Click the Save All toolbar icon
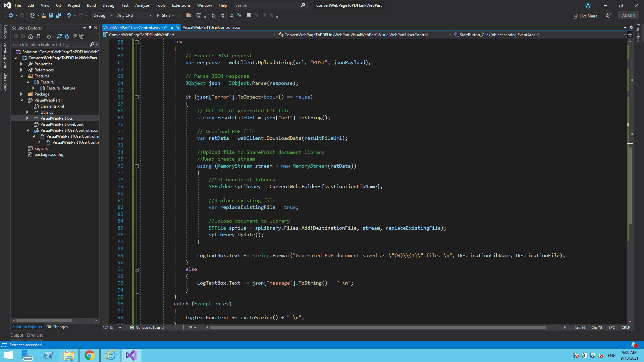Screen dimensions: 644x362 [59, 15]
